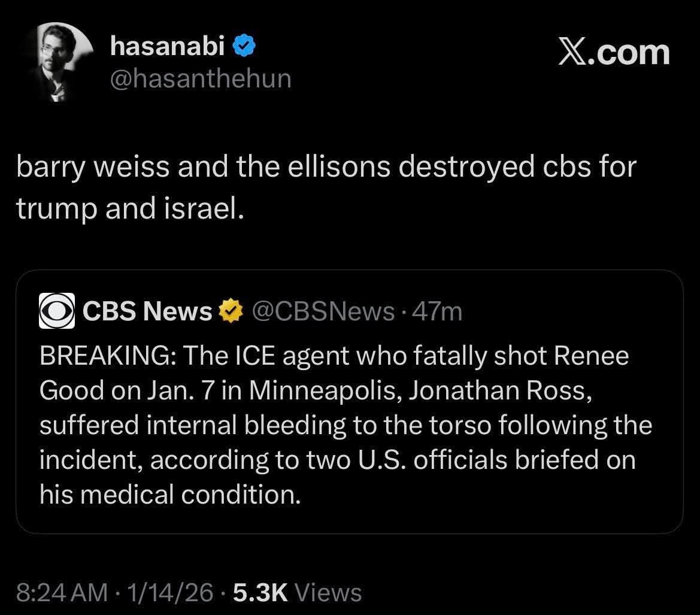Screen dimensions: 700x615
Task: Open the @hasanthehun handle
Action: (201, 78)
